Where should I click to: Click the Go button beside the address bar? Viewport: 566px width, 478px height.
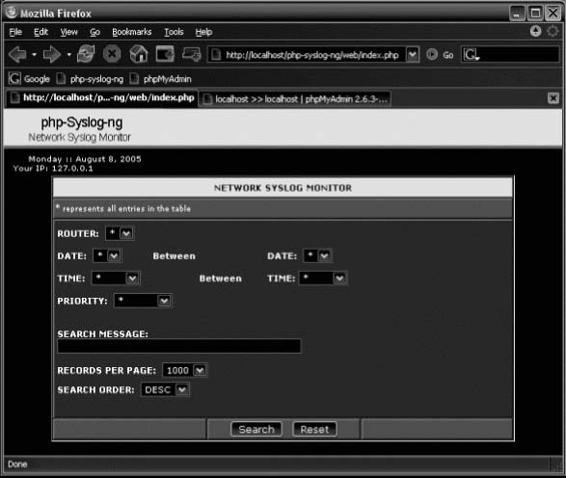tap(440, 55)
